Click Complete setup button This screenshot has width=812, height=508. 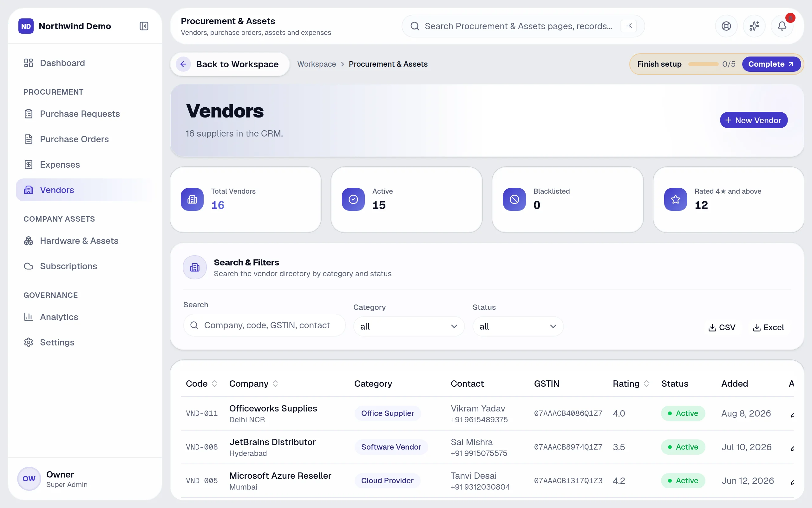tap(771, 64)
